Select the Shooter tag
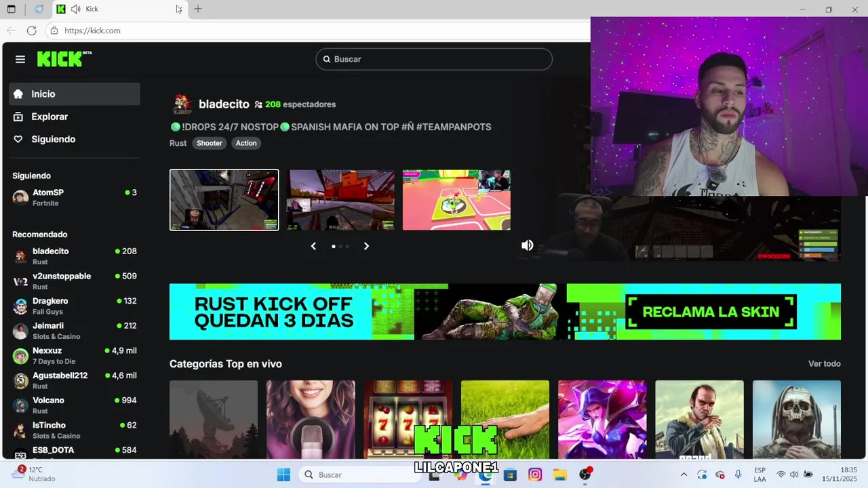 pos(210,143)
